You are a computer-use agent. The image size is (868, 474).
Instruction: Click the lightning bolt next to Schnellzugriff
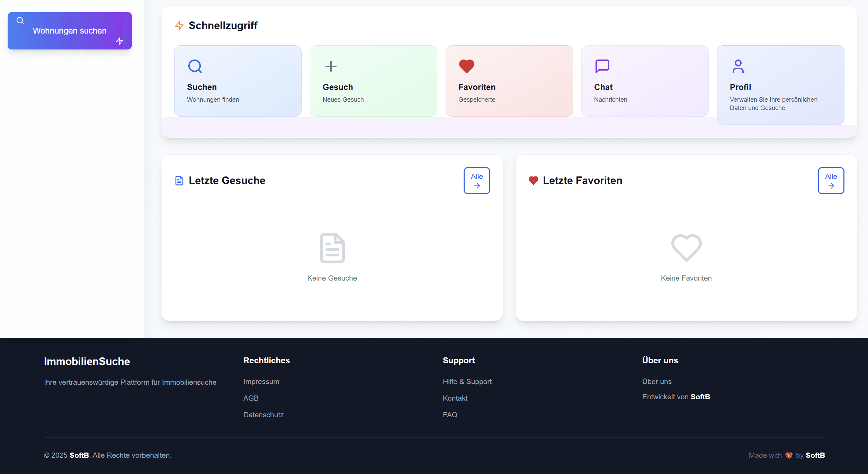[179, 26]
